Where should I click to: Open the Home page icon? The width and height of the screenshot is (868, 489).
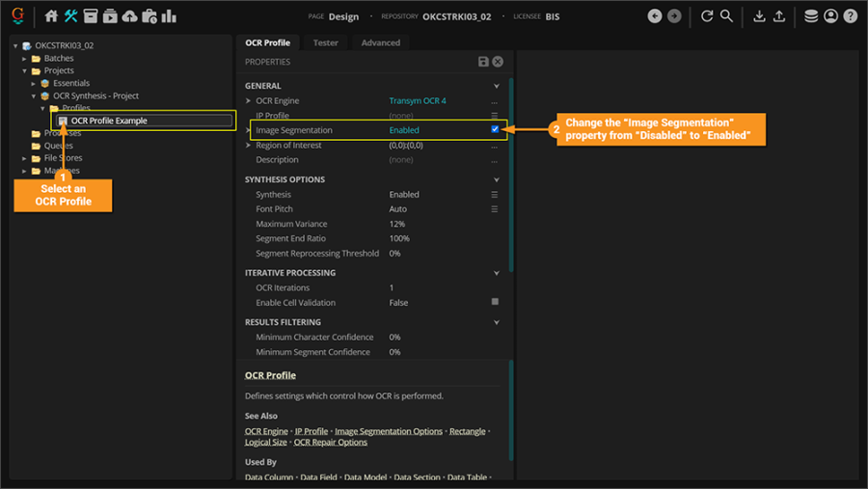52,16
